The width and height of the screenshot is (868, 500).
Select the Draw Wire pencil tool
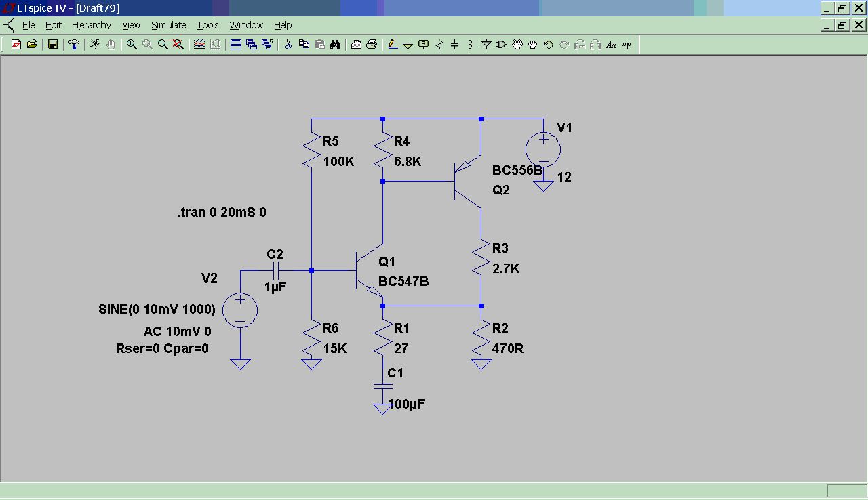(392, 45)
